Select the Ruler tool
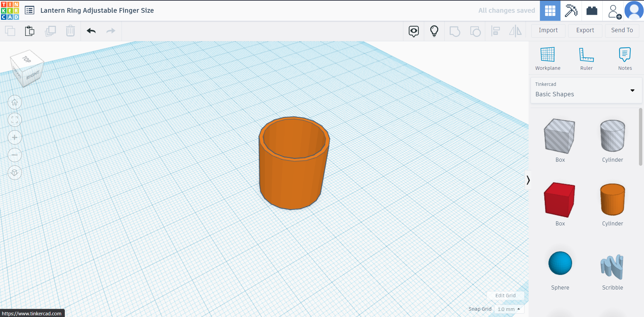The height and width of the screenshot is (317, 644). (586, 59)
